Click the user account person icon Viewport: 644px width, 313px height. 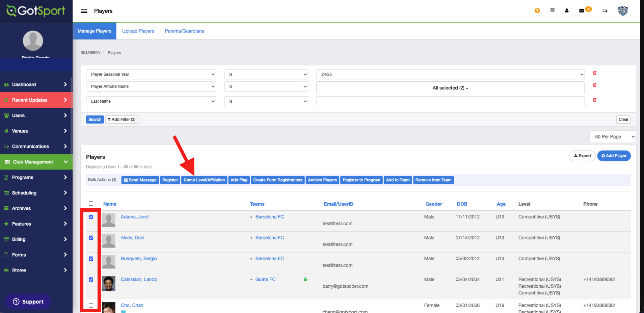click(x=567, y=11)
